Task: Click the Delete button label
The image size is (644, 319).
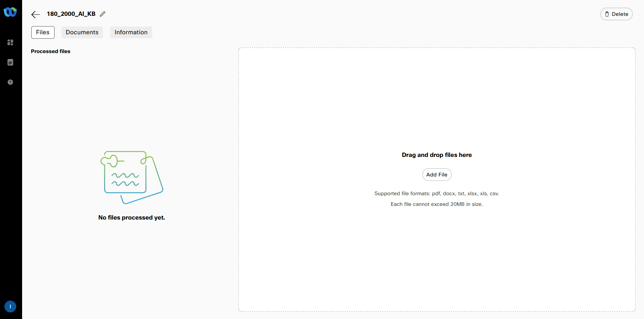Action: 620,14
